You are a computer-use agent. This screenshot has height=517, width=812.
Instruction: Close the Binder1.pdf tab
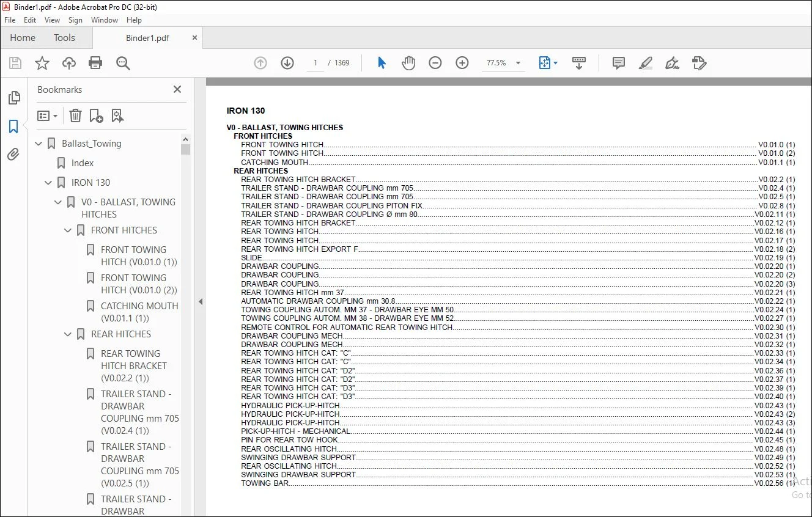point(195,37)
